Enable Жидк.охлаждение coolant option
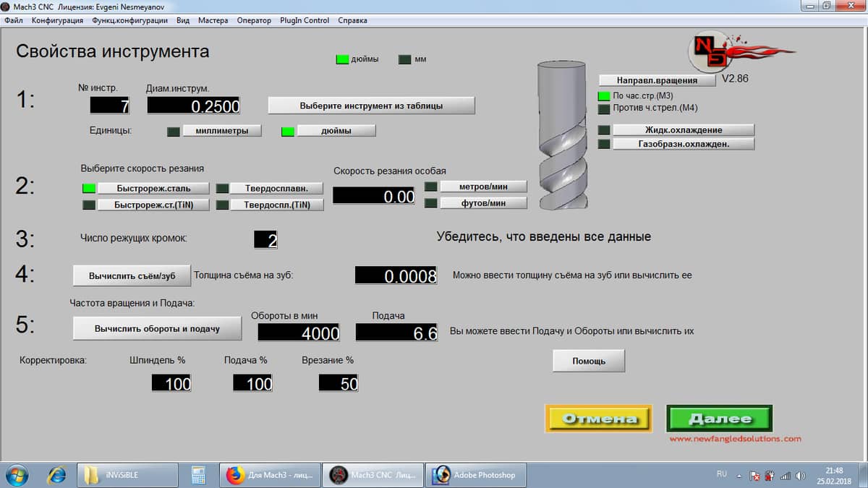Screen dimensions: 868x488 tap(683, 130)
